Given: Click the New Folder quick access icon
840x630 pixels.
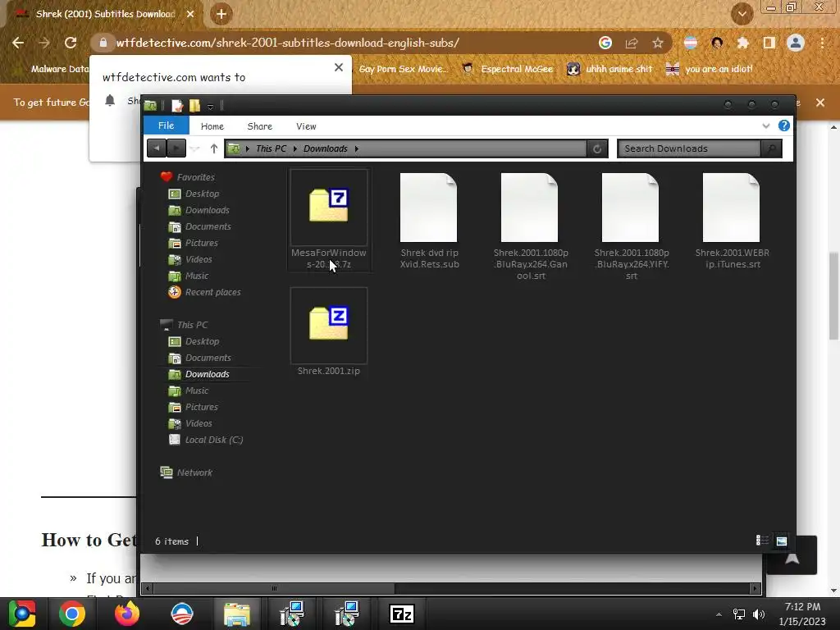Looking at the screenshot, I should [194, 106].
